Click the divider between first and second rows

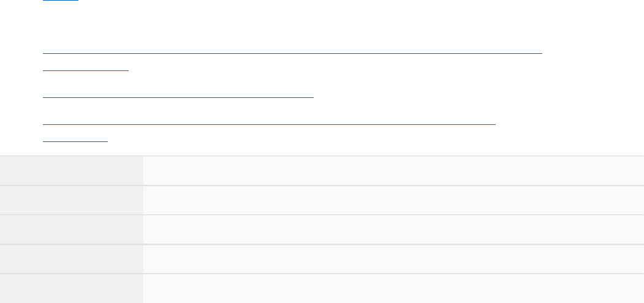(x=322, y=185)
